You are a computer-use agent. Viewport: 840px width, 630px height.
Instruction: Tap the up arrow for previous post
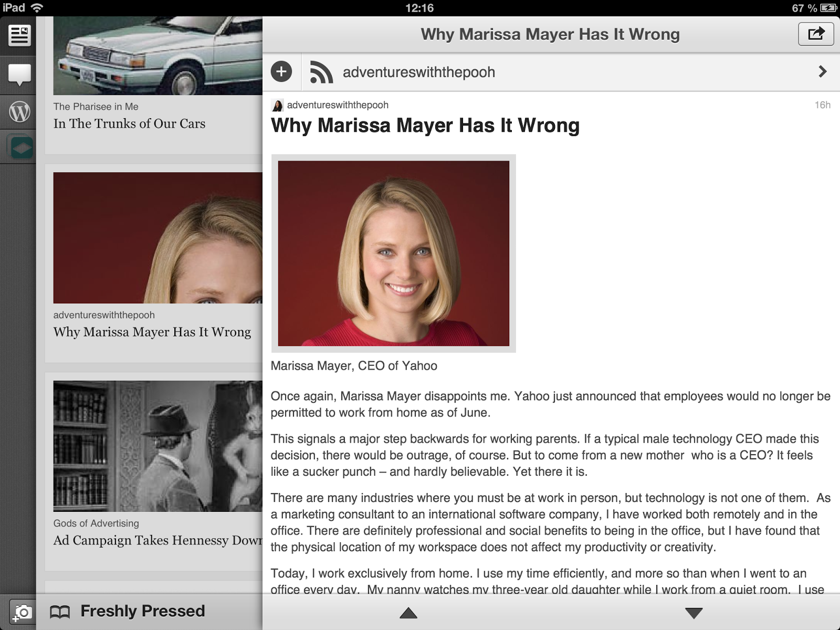point(408,613)
